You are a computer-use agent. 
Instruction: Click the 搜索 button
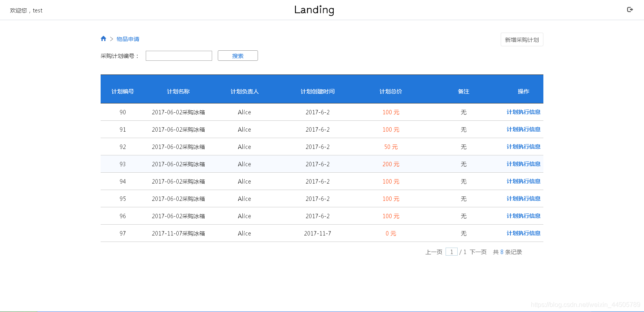[238, 56]
